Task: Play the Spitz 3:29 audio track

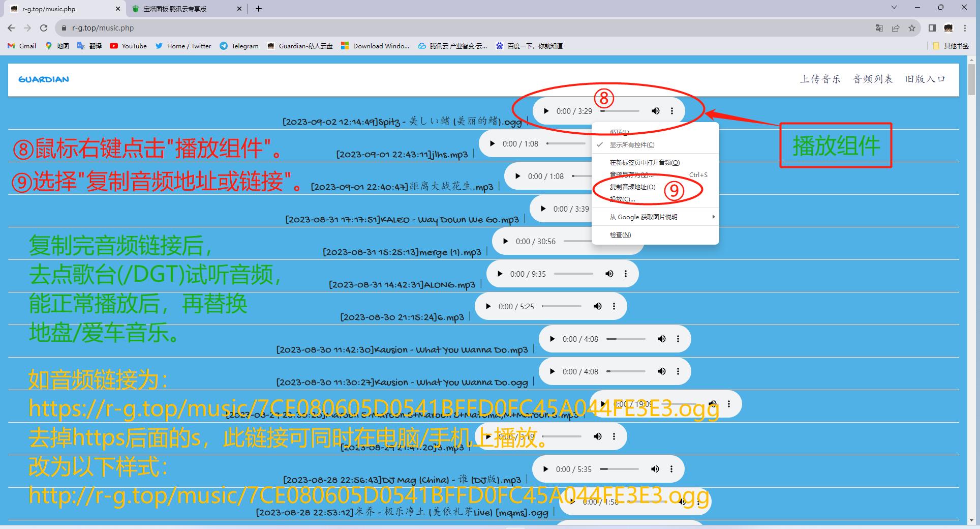Action: tap(546, 111)
